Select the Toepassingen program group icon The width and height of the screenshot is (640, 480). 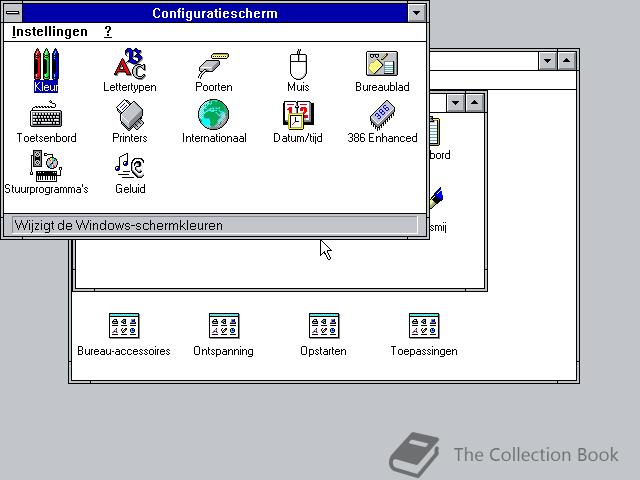424,335
